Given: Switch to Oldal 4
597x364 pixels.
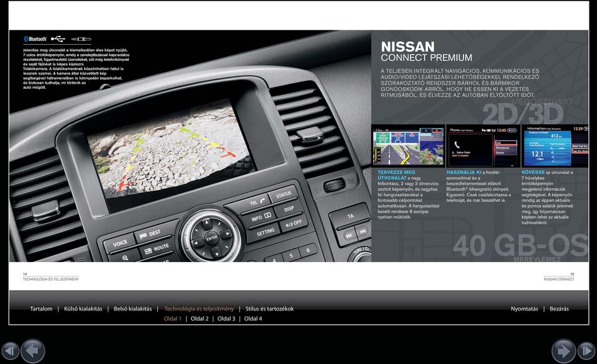Looking at the screenshot, I should pos(253,319).
